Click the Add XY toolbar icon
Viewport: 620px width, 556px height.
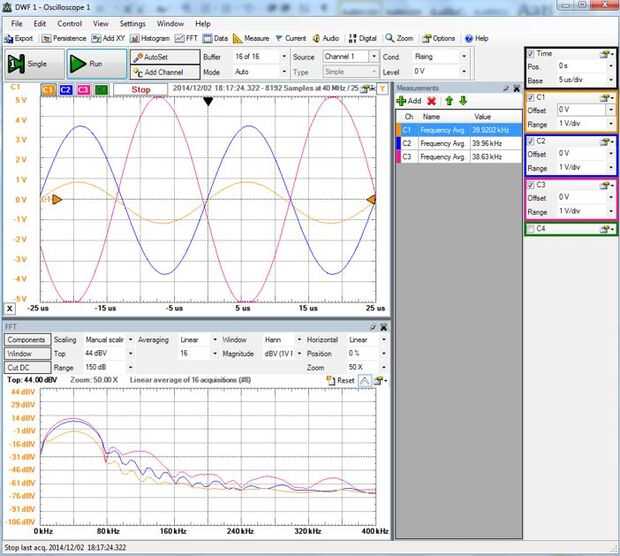(x=103, y=38)
